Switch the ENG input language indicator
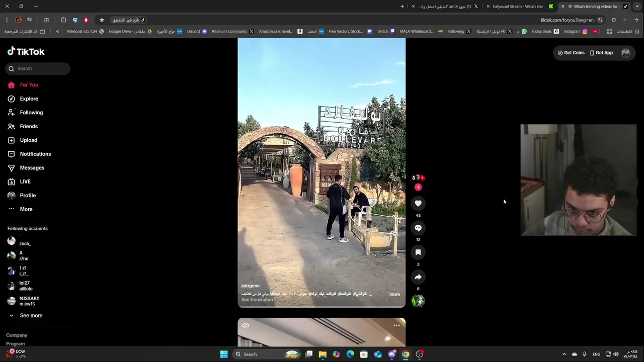This screenshot has width=644, height=362. (x=596, y=354)
